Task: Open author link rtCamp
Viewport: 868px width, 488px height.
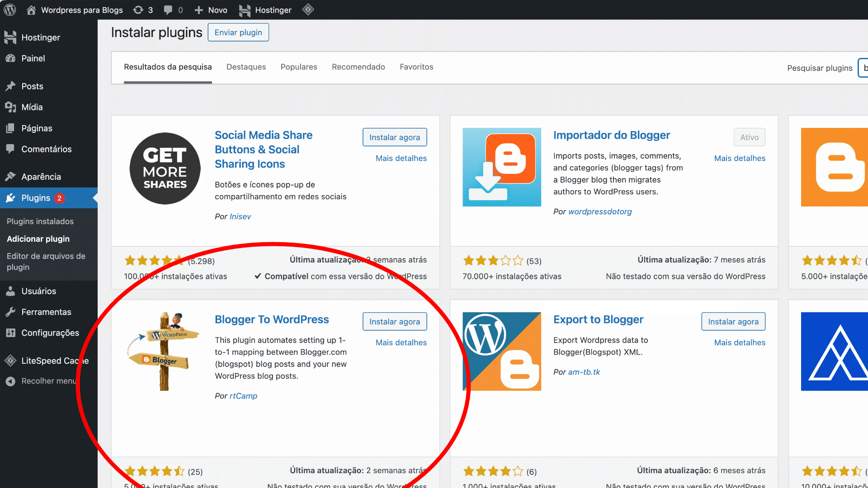Action: click(x=243, y=396)
